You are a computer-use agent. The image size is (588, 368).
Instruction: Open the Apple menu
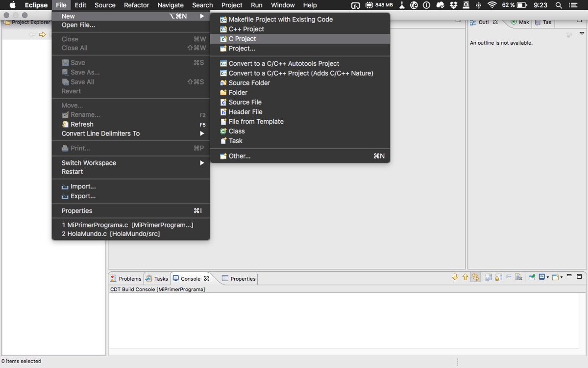point(13,5)
